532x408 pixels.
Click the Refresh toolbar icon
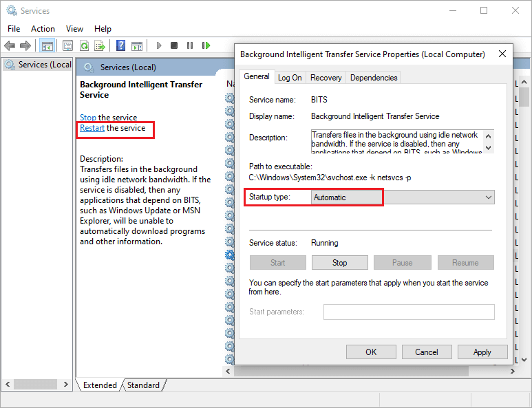(x=84, y=45)
